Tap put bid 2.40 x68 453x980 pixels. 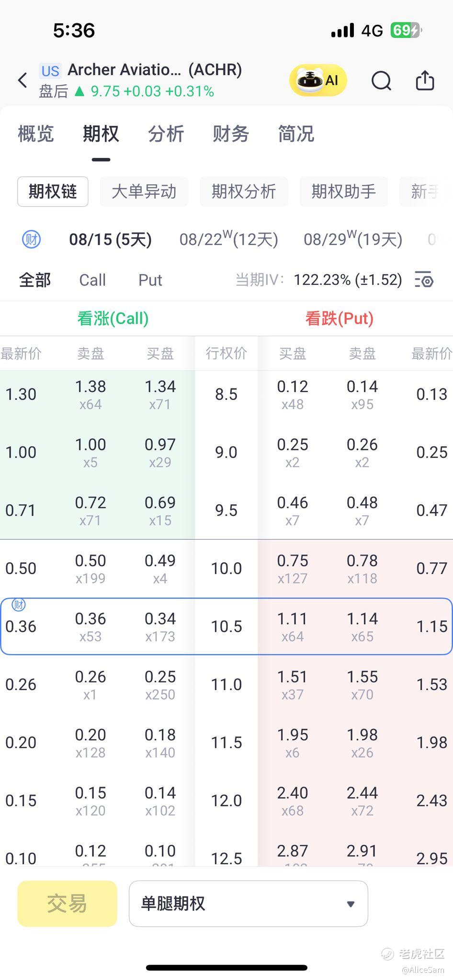coord(293,801)
